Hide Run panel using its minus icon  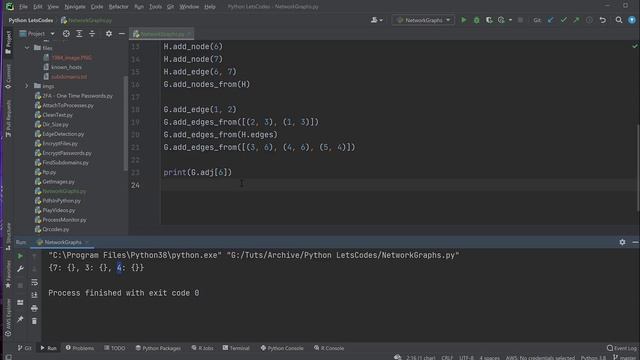[635, 242]
